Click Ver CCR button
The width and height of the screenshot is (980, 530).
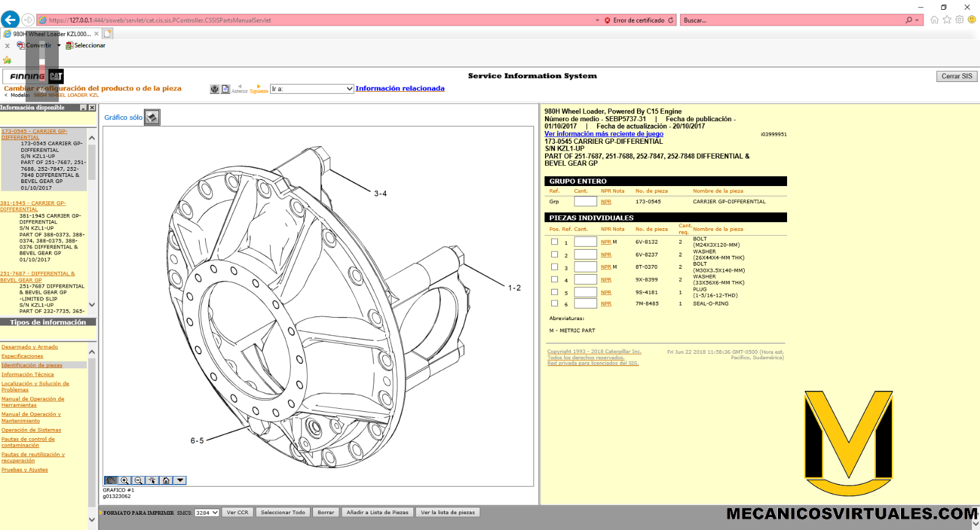pos(238,512)
